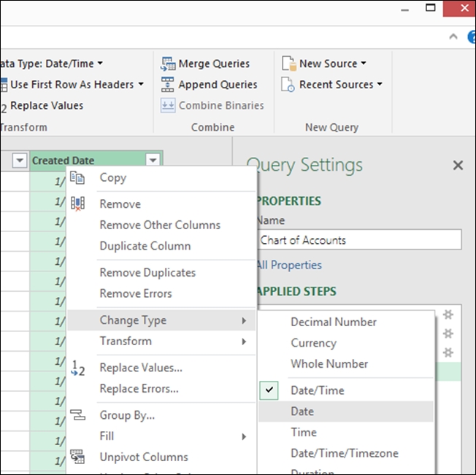Select the checked Date/Time type option
This screenshot has height=475, width=476.
click(x=318, y=390)
